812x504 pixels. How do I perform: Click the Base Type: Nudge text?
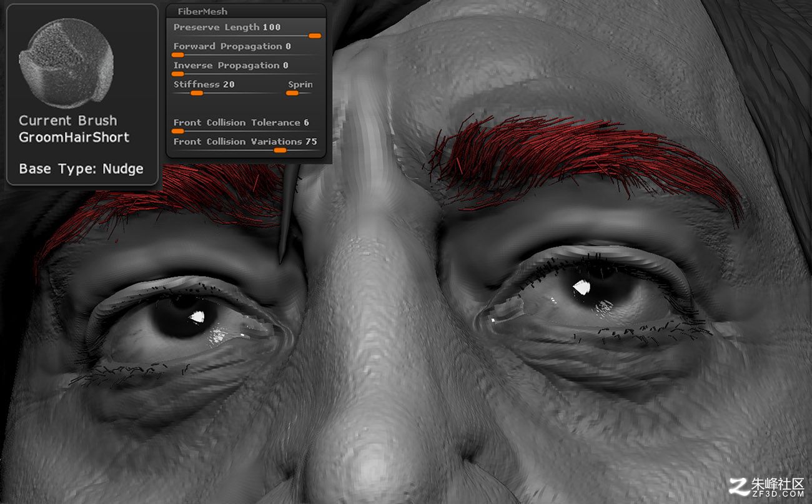click(81, 169)
